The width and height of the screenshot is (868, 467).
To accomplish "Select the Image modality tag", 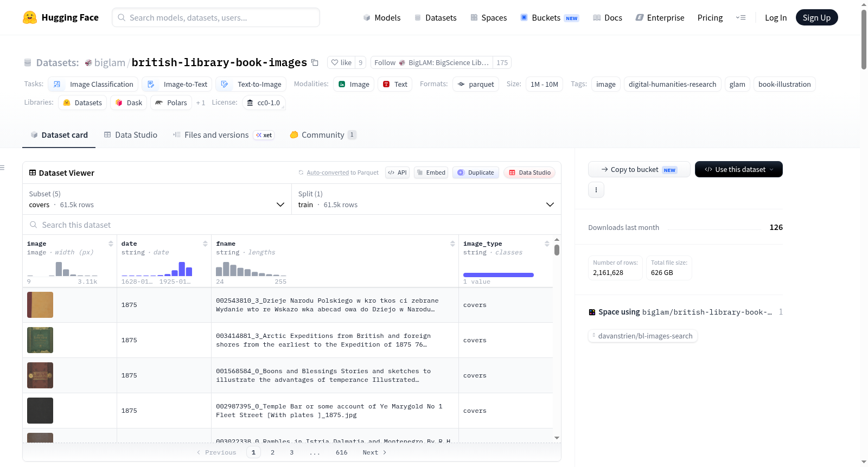I will [354, 84].
